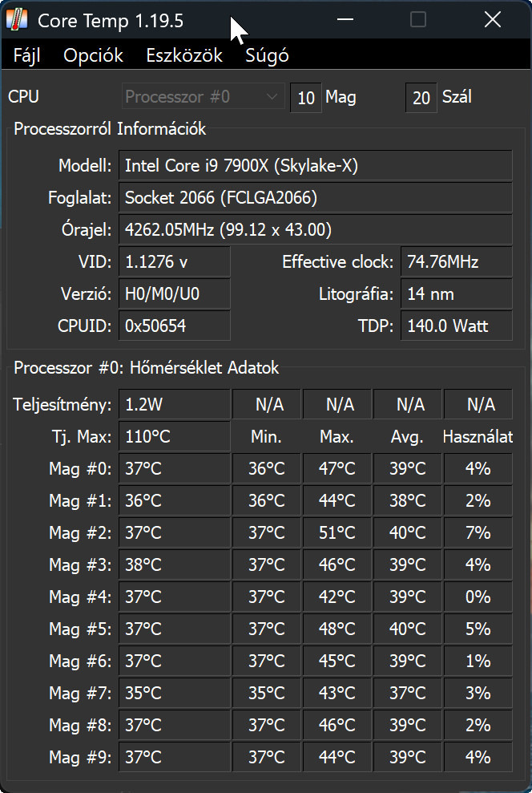The height and width of the screenshot is (793, 532).
Task: Click the Tj. Max 110°C field
Action: tap(175, 437)
